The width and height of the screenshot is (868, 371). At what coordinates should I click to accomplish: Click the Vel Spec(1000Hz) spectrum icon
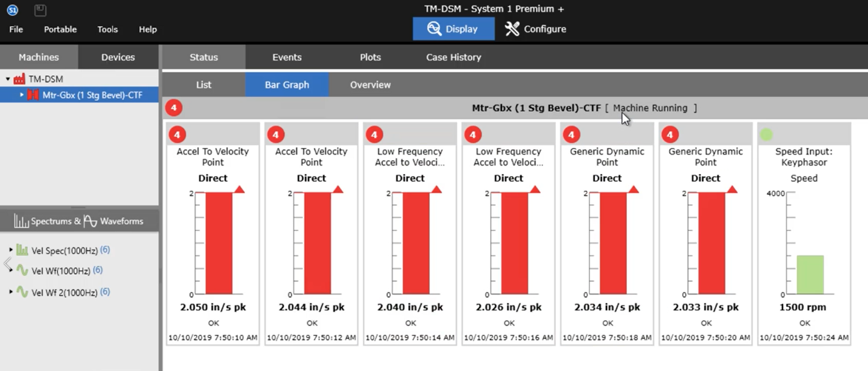(x=22, y=250)
